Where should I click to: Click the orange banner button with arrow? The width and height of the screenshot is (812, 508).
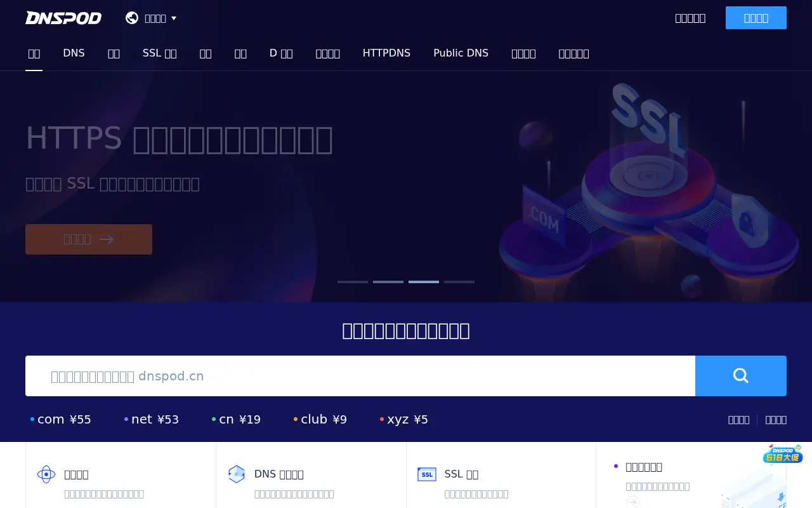[x=89, y=239]
